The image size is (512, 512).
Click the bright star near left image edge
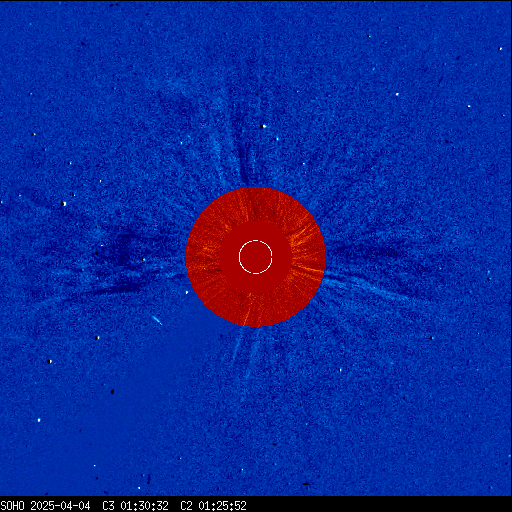pyautogui.click(x=64, y=204)
